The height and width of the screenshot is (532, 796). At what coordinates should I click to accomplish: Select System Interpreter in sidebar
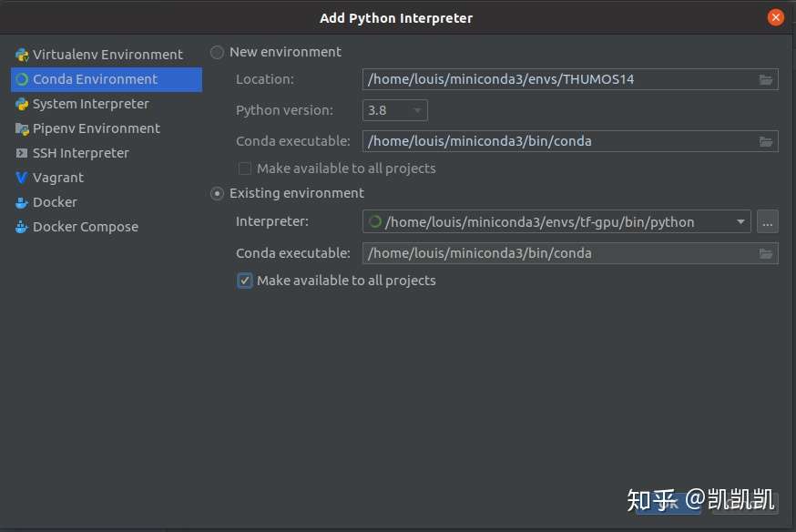coord(107,104)
